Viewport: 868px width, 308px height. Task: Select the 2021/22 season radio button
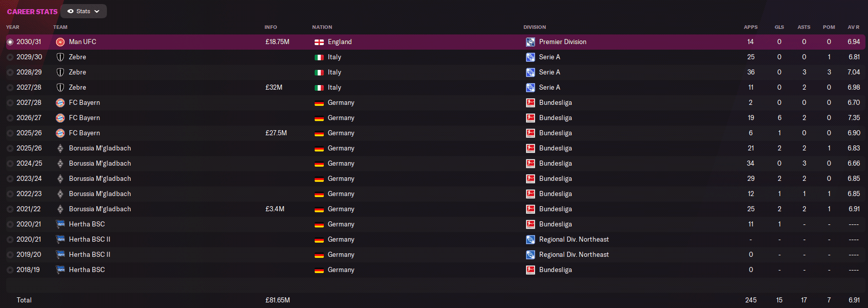tap(10, 209)
